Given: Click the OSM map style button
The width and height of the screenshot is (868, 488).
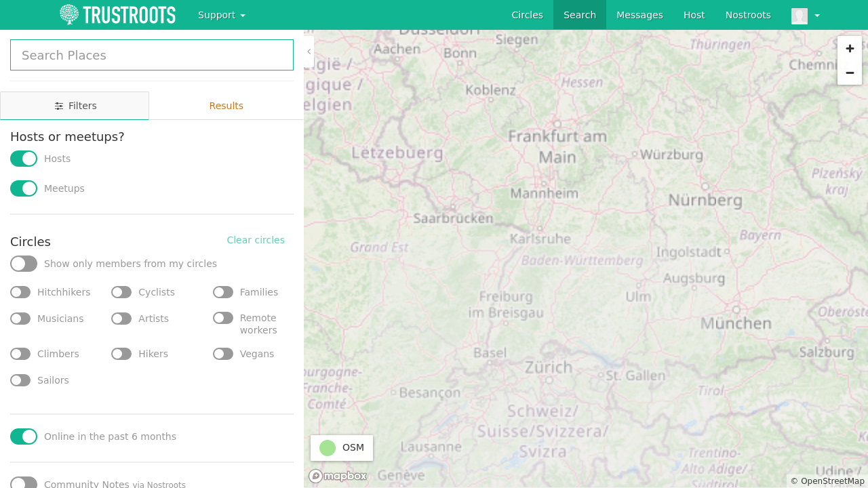Looking at the screenshot, I should tap(342, 448).
